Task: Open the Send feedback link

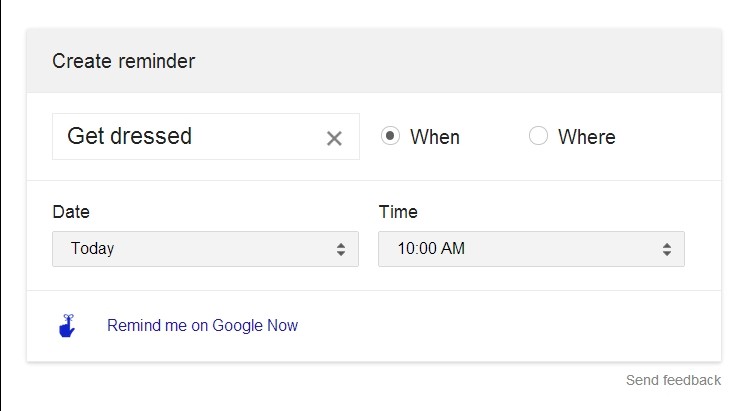Action: [x=673, y=380]
